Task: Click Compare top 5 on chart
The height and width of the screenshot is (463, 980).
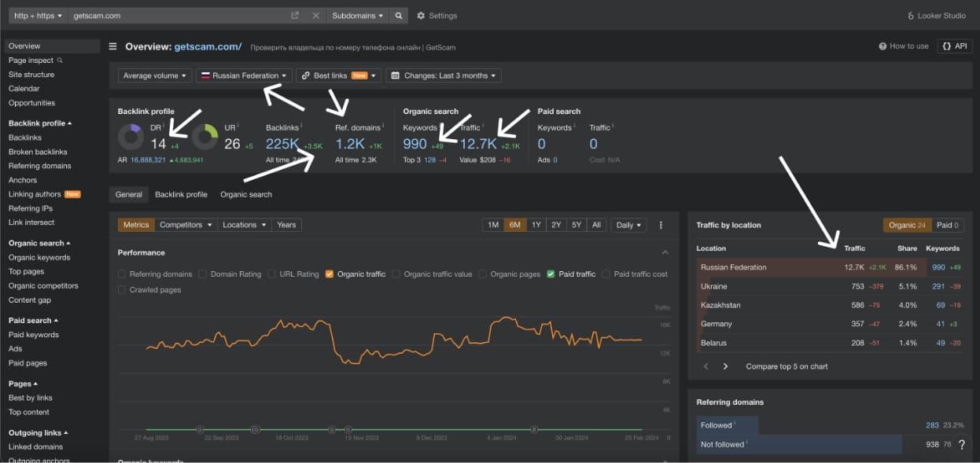Action: tap(787, 366)
